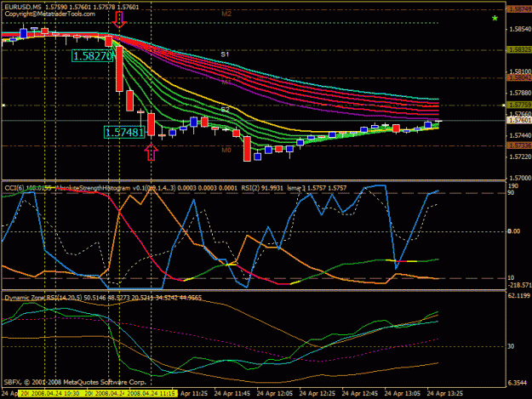This screenshot has height=399, width=532.
Task: Click the highlighted 2008.04.24 10:30 time label
Action: [x=54, y=394]
